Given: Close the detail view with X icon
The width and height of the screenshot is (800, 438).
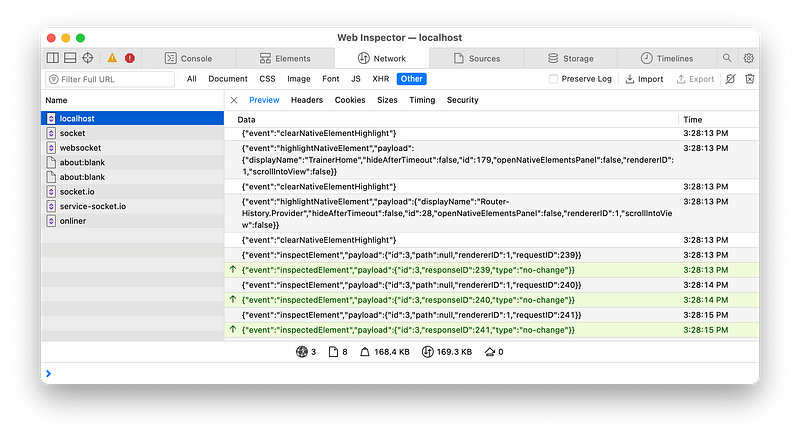Looking at the screenshot, I should (234, 100).
